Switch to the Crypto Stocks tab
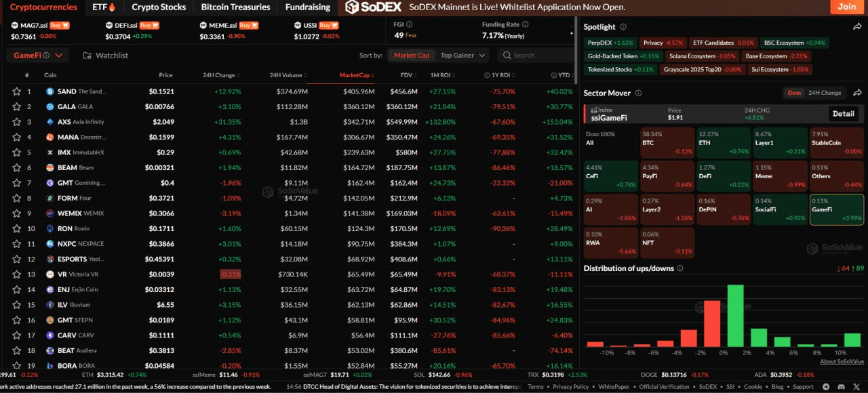Image resolution: width=868 pixels, height=393 pixels. tap(159, 7)
